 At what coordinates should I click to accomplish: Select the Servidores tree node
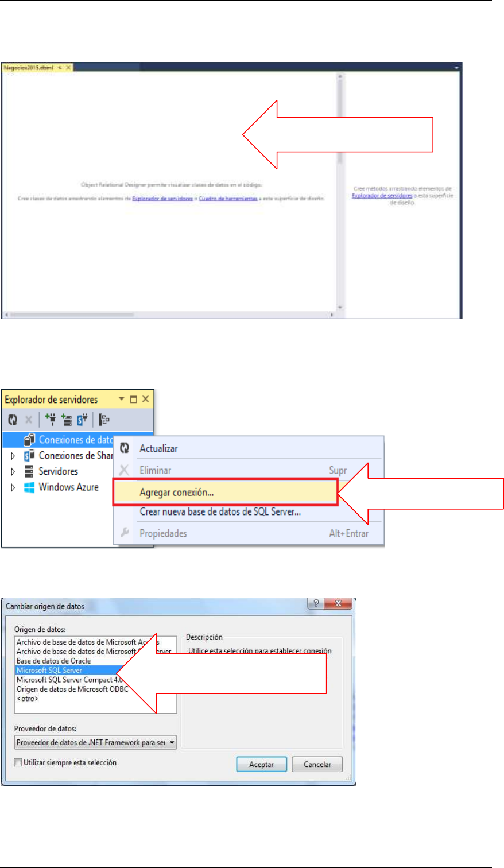tap(58, 471)
